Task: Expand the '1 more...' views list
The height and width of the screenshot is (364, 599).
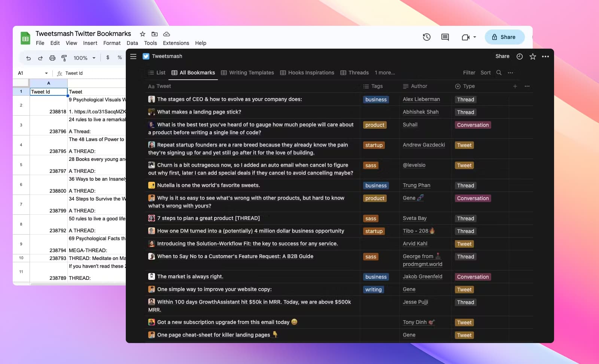Action: [384, 73]
